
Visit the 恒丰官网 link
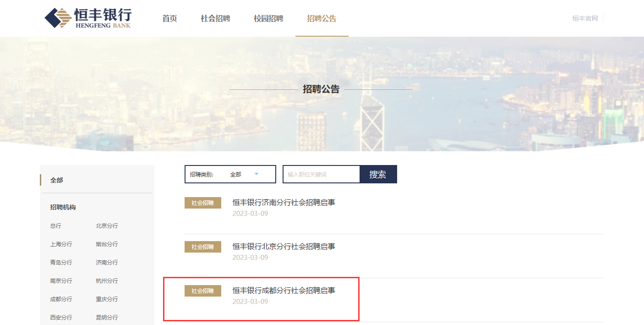pyautogui.click(x=585, y=19)
